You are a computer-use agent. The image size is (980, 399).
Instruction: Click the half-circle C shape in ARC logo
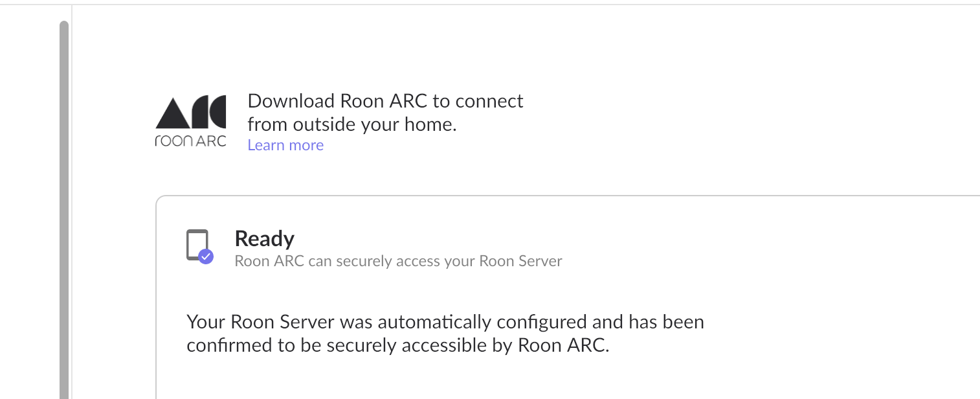pyautogui.click(x=219, y=111)
